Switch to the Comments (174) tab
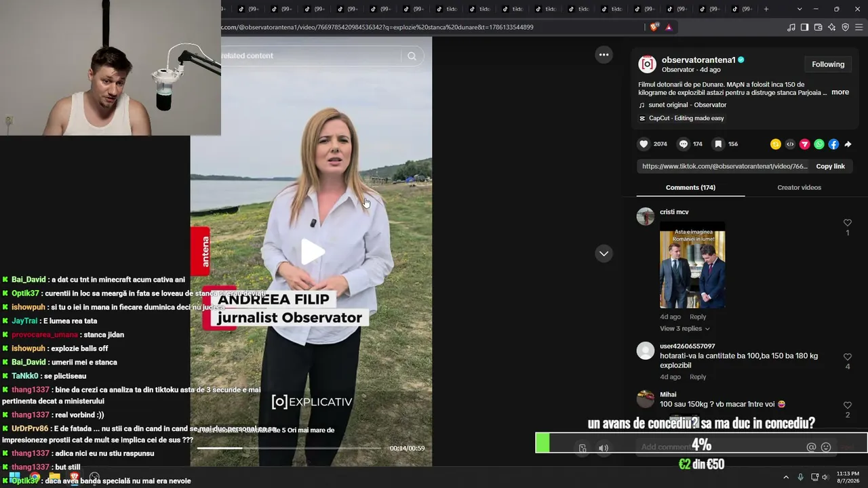This screenshot has height=488, width=868. tap(690, 188)
